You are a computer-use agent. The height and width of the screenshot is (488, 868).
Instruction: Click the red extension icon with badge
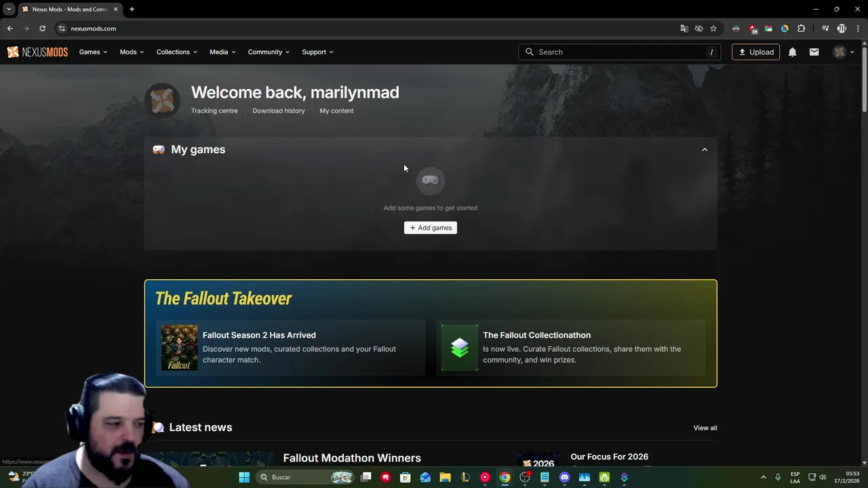tap(753, 28)
